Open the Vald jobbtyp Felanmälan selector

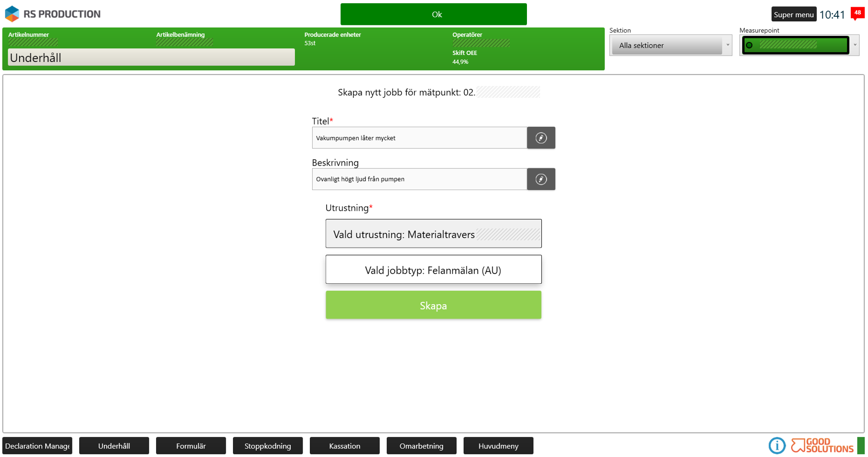coord(433,270)
